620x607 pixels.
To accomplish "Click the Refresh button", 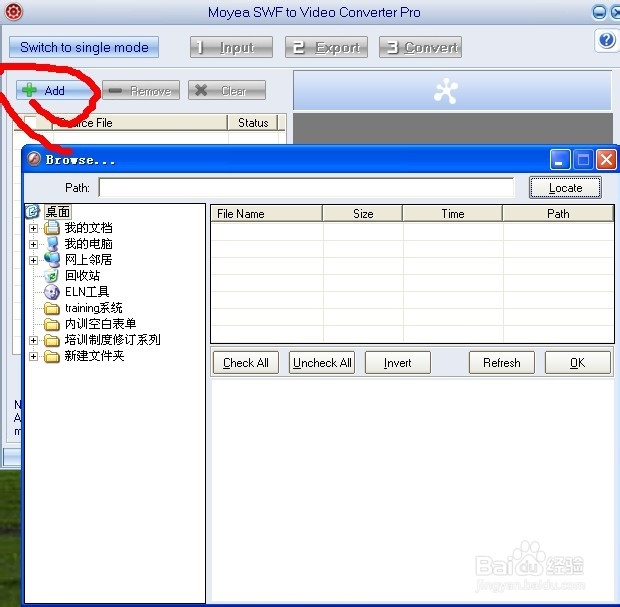I will [x=502, y=363].
